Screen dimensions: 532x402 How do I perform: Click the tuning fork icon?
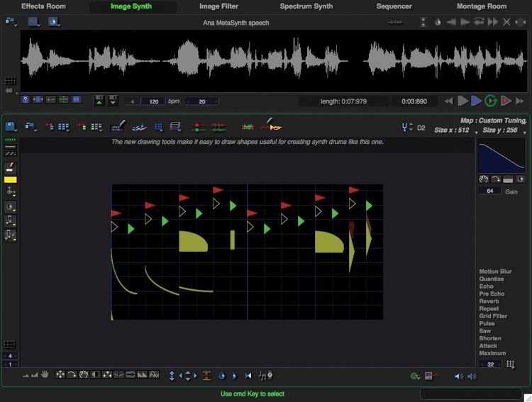(406, 128)
